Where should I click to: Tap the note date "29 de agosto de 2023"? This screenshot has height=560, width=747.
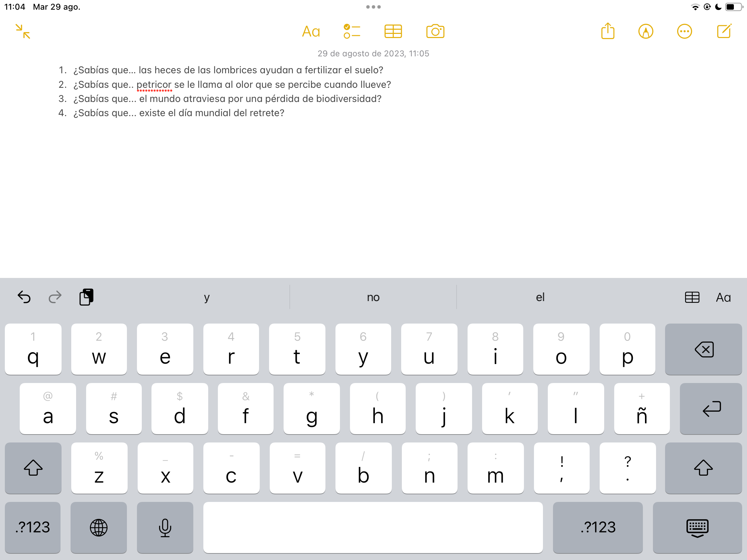point(361,54)
